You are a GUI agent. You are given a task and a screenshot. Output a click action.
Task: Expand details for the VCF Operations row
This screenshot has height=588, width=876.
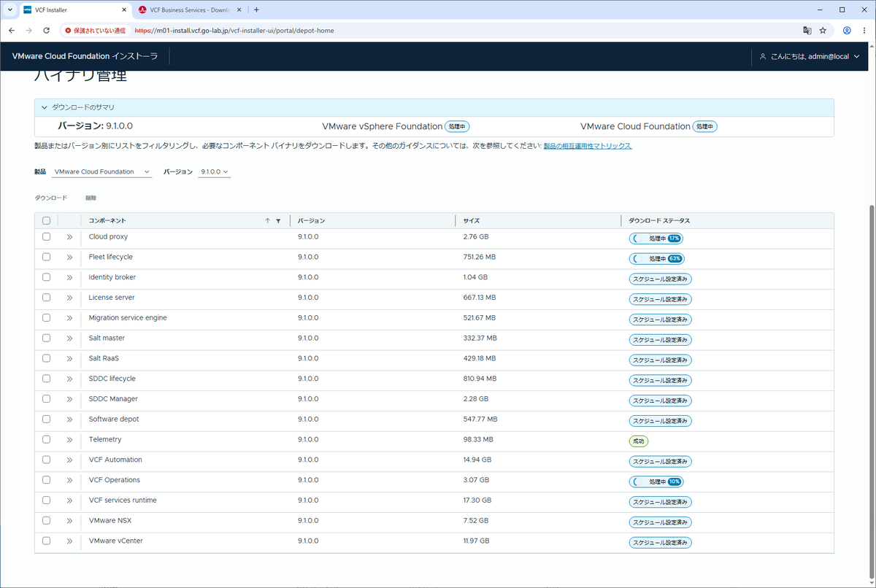click(69, 480)
